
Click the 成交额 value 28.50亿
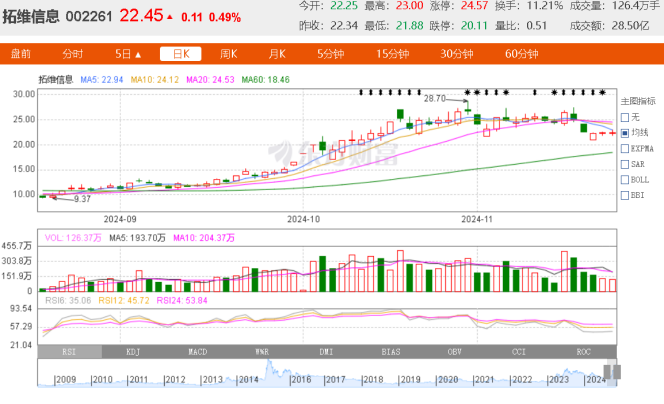[x=630, y=26]
